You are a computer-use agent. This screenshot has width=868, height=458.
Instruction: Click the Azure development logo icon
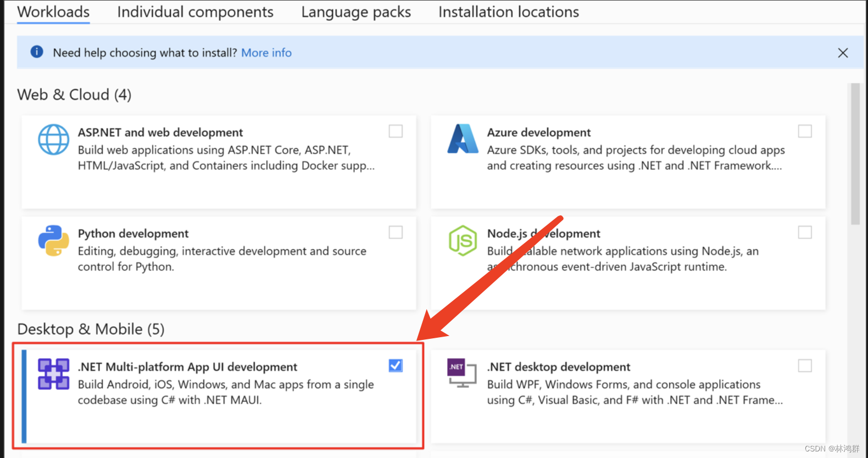tap(463, 139)
